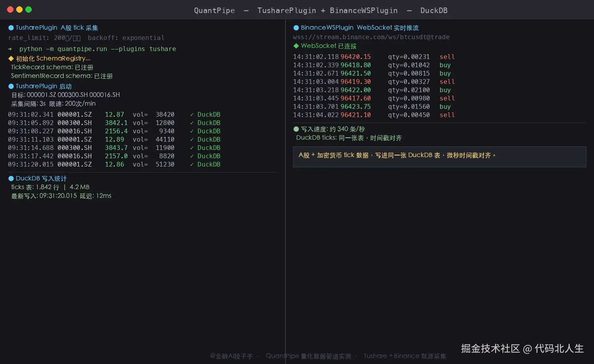Click the window title starting 'QuantPipe — TusharePlugin'
The image size is (594, 364).
point(321,11)
